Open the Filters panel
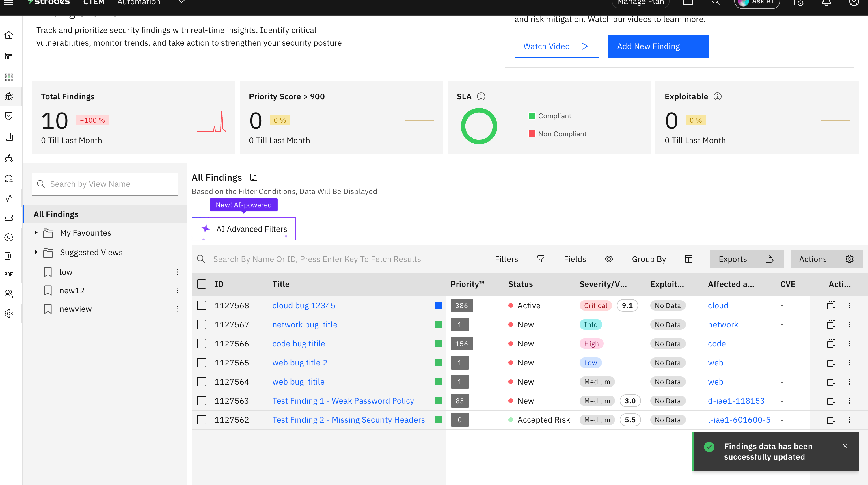The image size is (868, 485). (520, 259)
